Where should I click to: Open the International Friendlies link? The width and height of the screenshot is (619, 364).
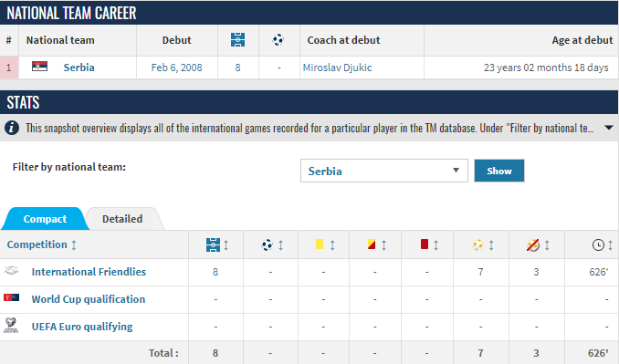click(89, 272)
